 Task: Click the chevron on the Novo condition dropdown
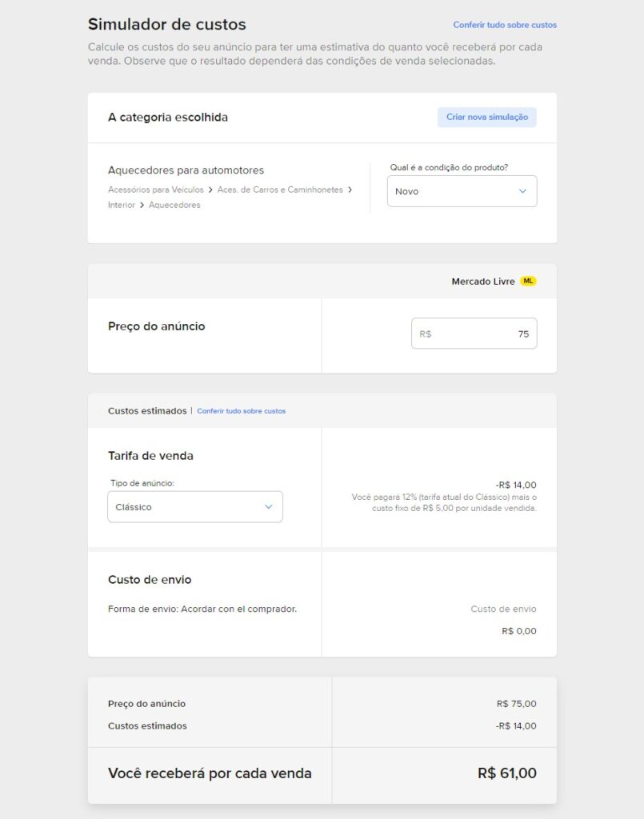(524, 191)
